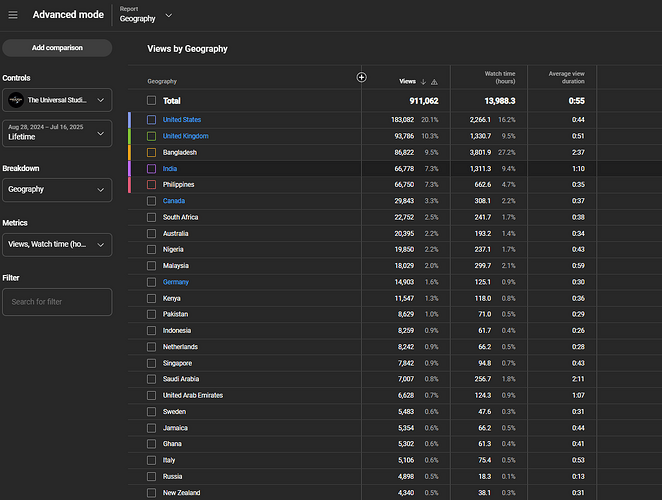
Task: Open the Canada geography link
Action: click(x=174, y=201)
